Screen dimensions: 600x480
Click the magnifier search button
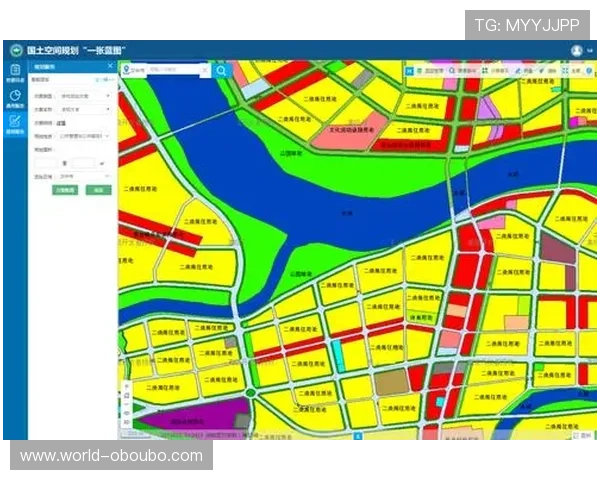[221, 70]
